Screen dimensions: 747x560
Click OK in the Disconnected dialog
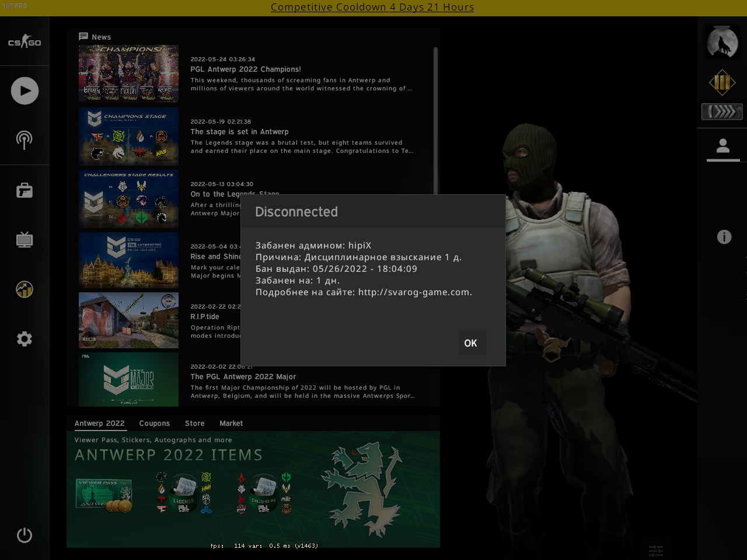pyautogui.click(x=471, y=343)
